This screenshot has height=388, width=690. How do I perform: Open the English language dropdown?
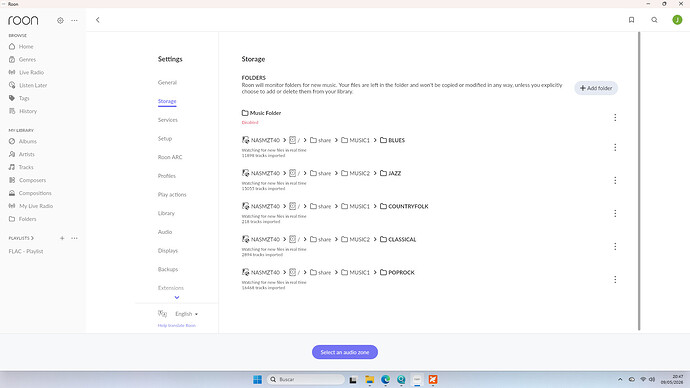[186, 314]
